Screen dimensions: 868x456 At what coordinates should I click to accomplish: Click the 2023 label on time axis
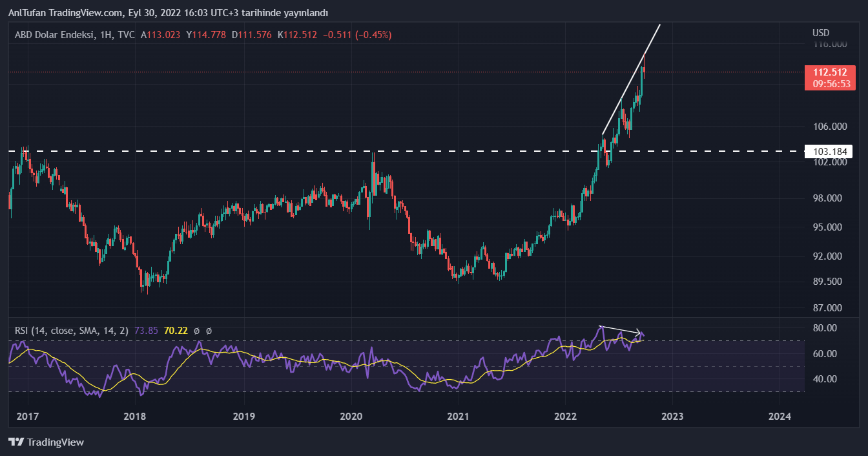(672, 415)
